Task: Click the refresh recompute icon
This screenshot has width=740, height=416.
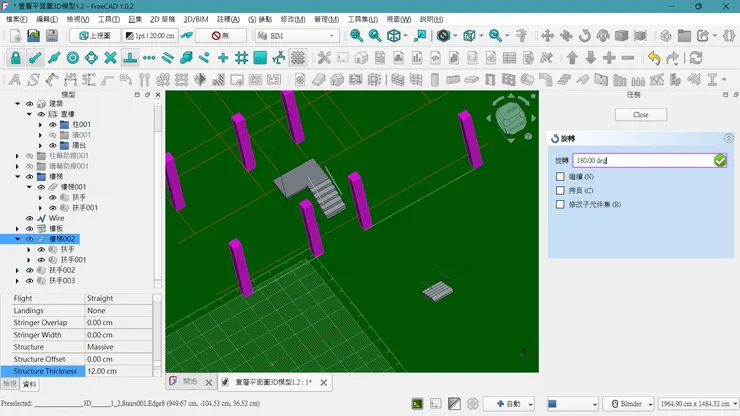Action: [x=696, y=58]
